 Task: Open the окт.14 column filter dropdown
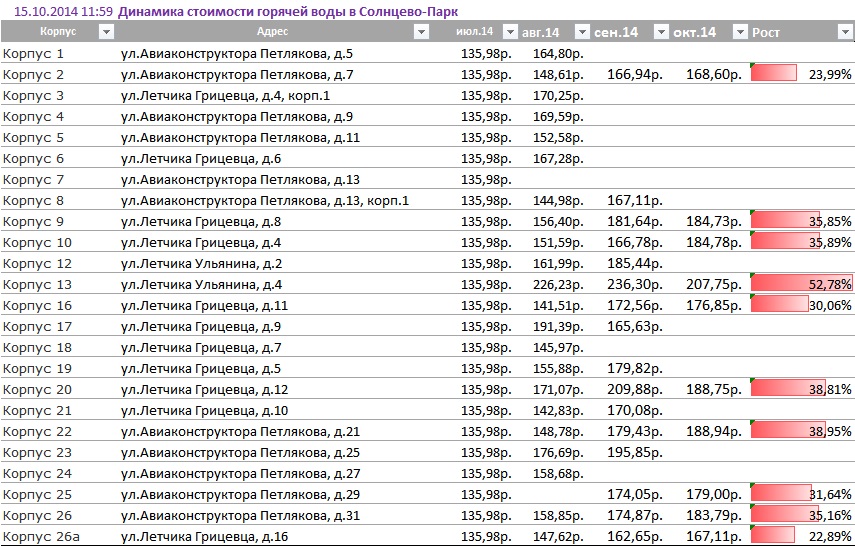click(x=739, y=32)
